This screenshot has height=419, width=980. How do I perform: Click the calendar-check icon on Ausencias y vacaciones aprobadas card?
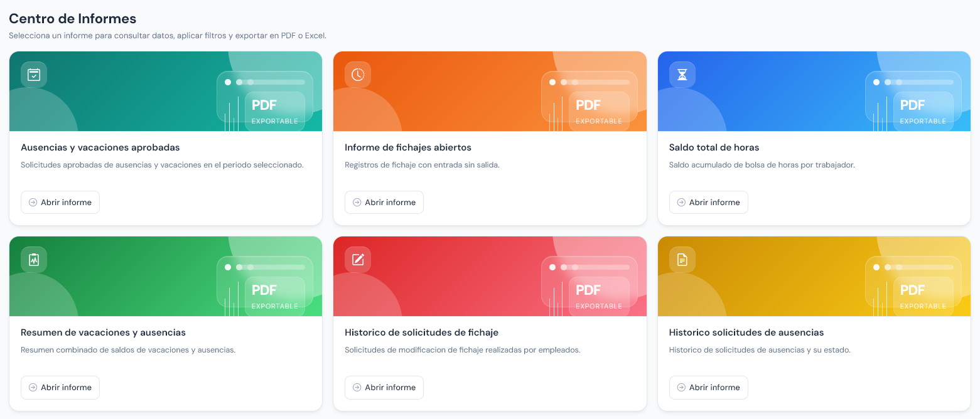(34, 75)
